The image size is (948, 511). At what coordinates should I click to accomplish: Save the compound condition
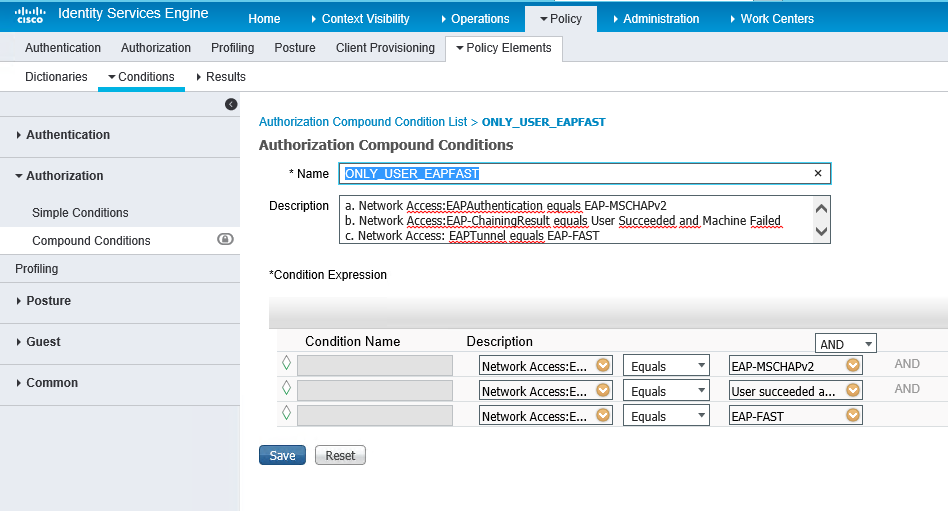(282, 455)
